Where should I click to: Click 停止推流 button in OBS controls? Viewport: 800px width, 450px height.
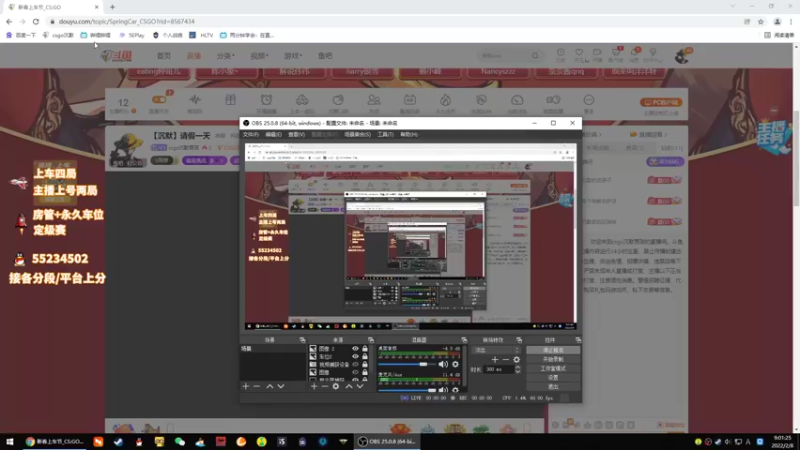click(x=553, y=351)
